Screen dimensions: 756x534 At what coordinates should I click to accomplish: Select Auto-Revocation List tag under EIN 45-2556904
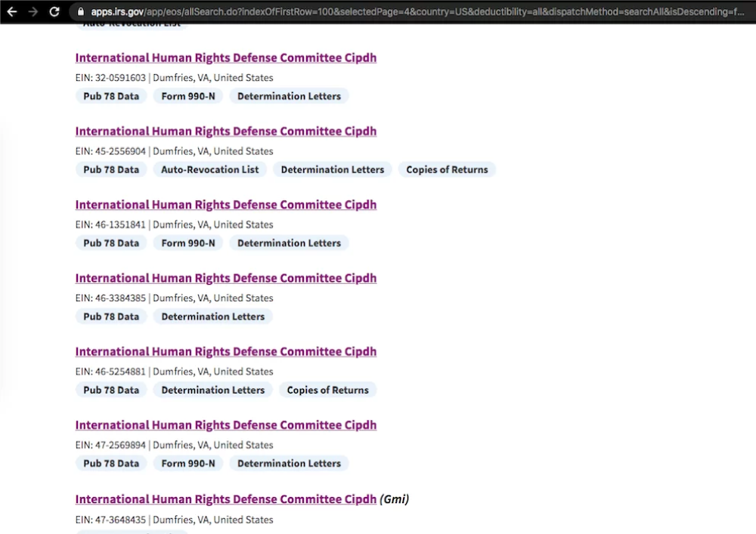[209, 169]
